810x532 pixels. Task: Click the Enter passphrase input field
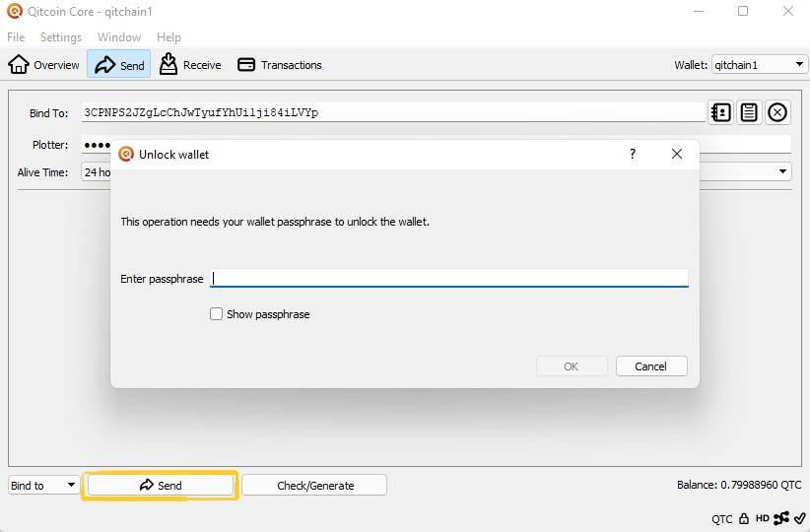pos(449,279)
